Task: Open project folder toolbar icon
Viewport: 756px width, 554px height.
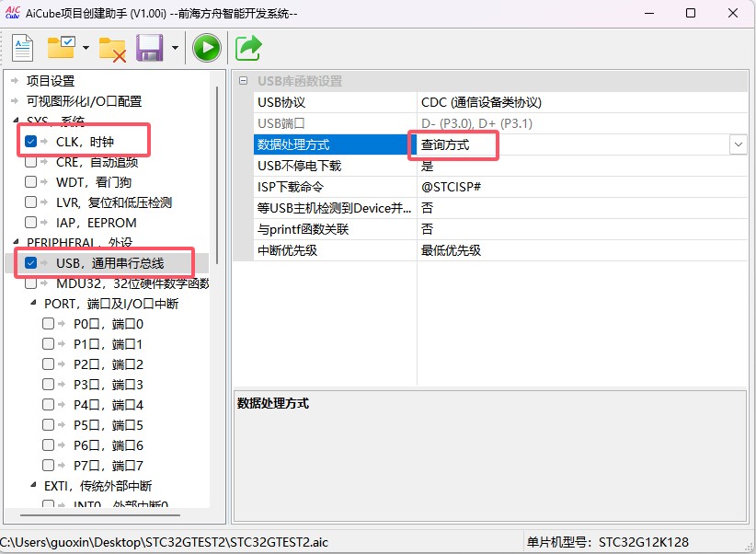Action: tap(62, 47)
